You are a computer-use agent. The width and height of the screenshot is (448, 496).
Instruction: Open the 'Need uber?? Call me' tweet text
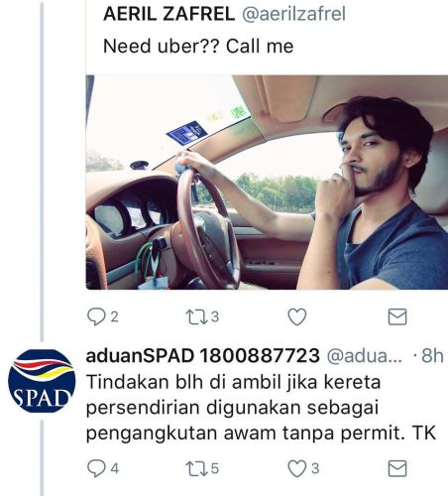198,46
